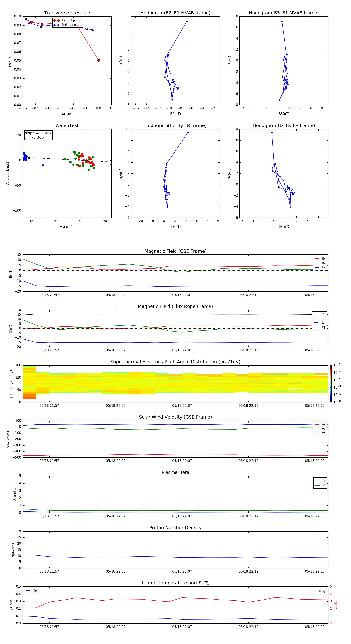Click the blue 'Bz' legend entry in GSE plot

[320, 267]
